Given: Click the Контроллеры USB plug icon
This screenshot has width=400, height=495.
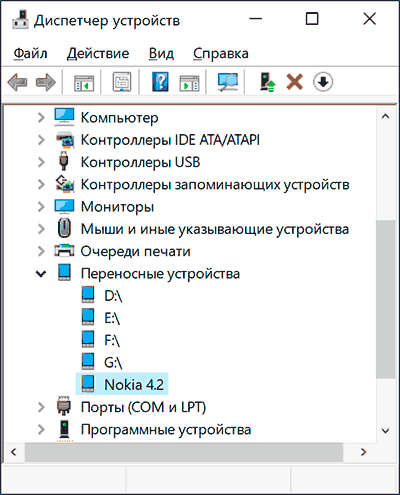Looking at the screenshot, I should [x=64, y=162].
